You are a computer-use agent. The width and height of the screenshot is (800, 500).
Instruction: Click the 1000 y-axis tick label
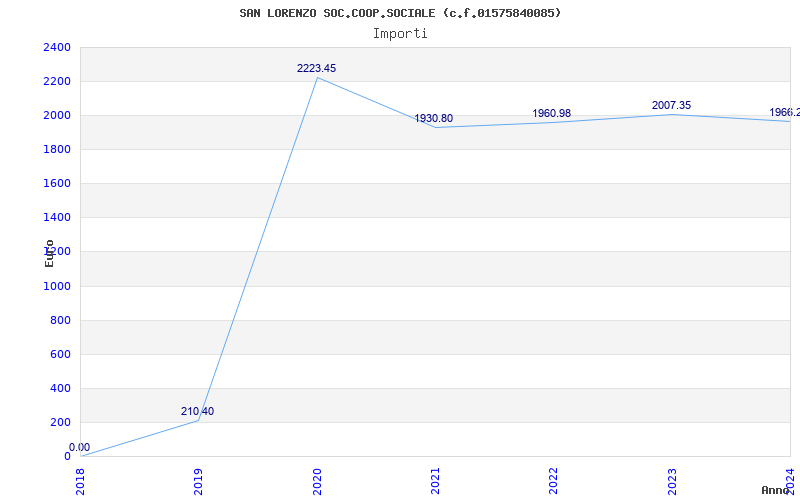(57, 286)
